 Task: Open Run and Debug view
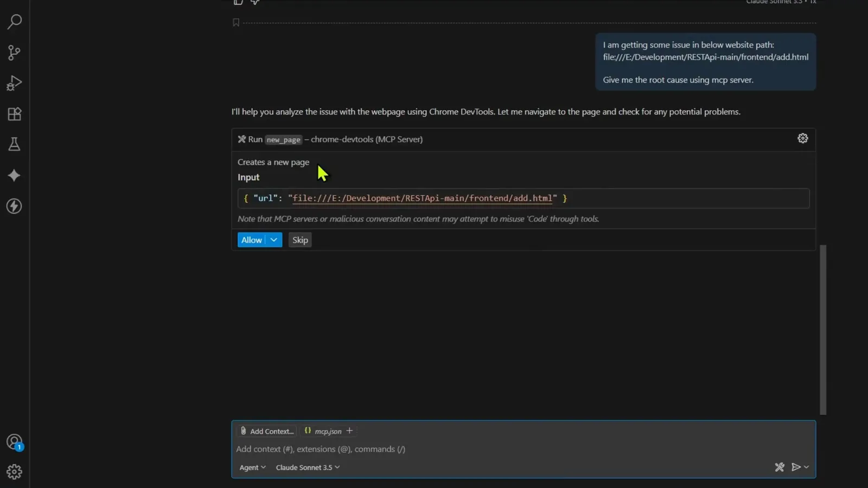[14, 83]
